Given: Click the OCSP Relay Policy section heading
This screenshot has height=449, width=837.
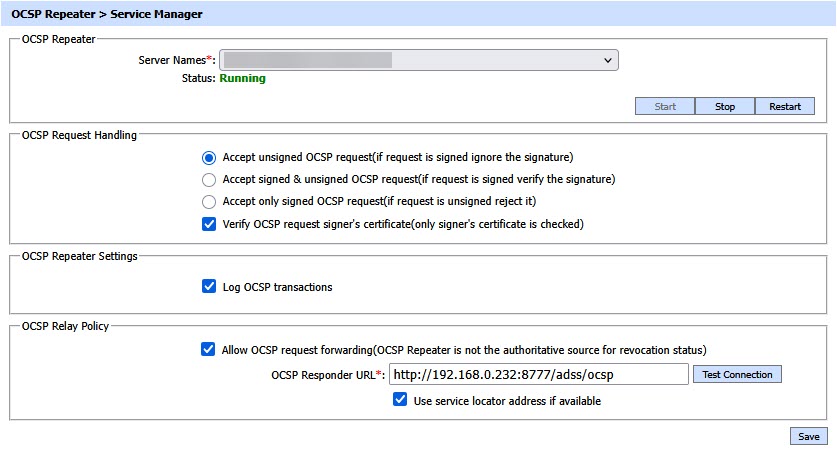Looking at the screenshot, I should [x=65, y=326].
